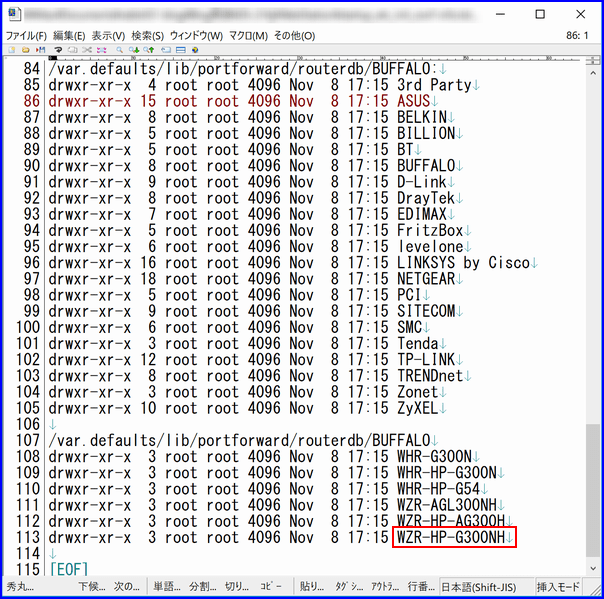Click the 3rd Party directory entry
The height and width of the screenshot is (599, 604).
pyautogui.click(x=434, y=85)
